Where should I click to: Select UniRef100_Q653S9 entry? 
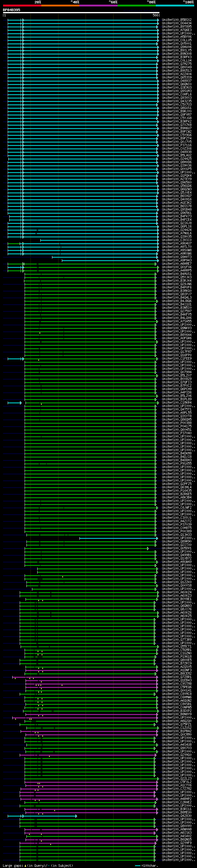click(x=177, y=78)
